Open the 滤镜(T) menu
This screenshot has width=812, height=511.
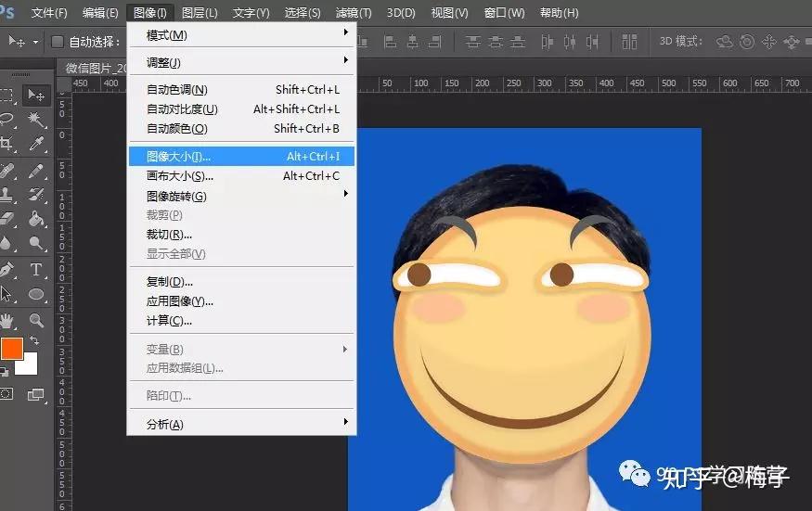354,12
